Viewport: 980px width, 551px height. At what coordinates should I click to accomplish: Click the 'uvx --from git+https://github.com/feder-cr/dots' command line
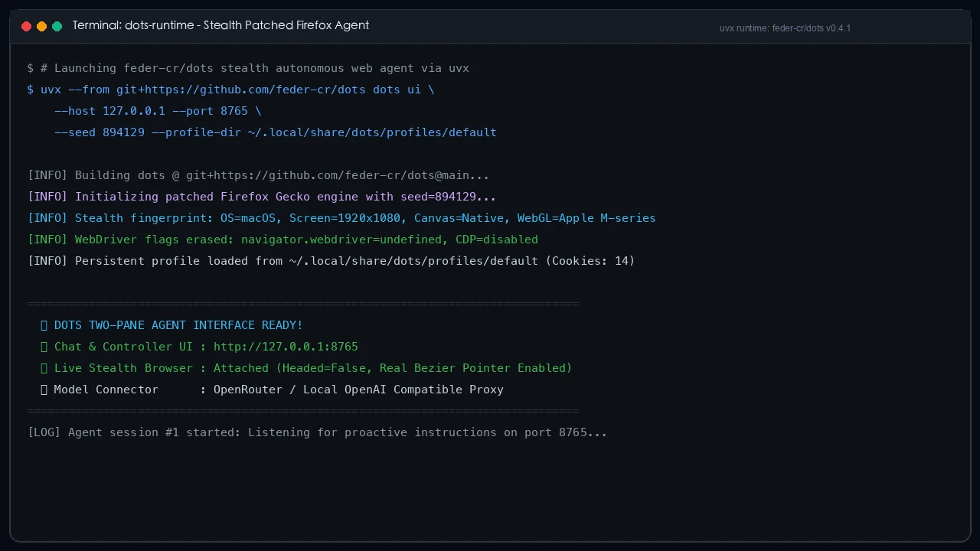230,90
